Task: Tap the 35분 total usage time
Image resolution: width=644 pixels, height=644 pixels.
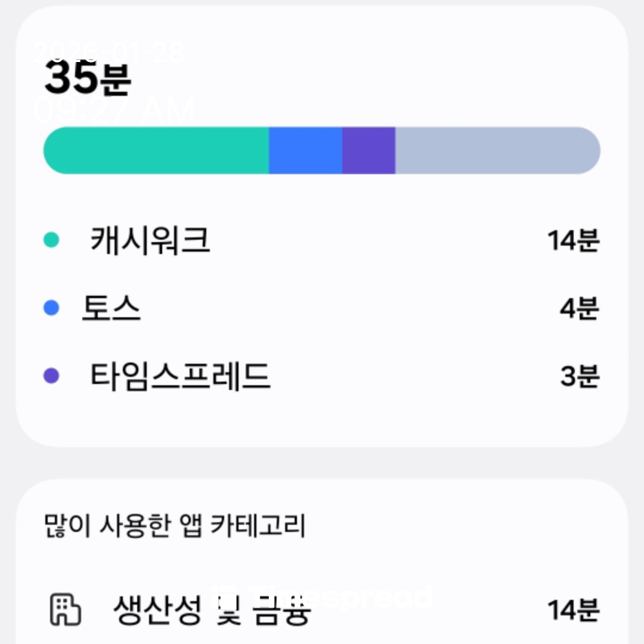Action: (88, 79)
